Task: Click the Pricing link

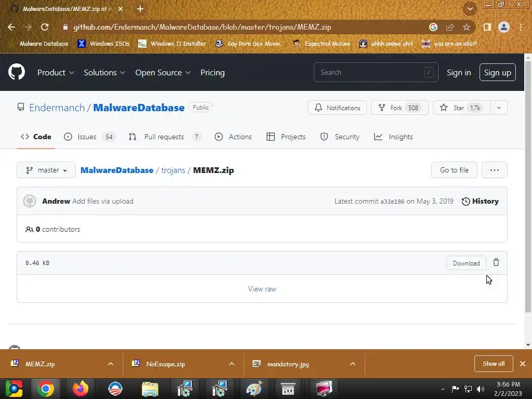Action: tap(212, 73)
